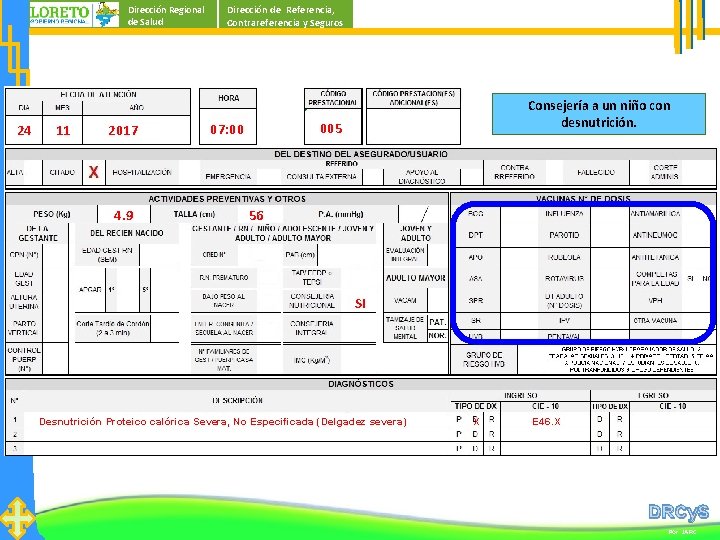Toggle the CONSULTA EXTERNA referral box
Viewport: 720px width, 540px height.
(x=372, y=177)
